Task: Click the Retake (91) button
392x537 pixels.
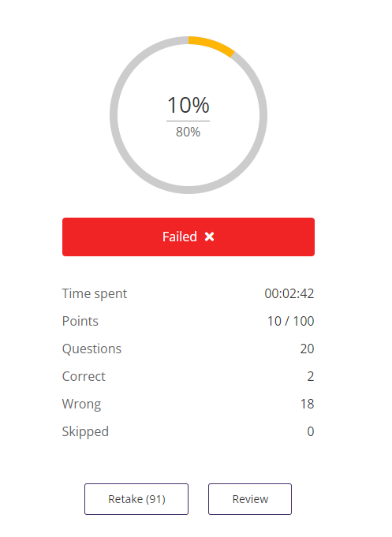Action: [x=136, y=499]
